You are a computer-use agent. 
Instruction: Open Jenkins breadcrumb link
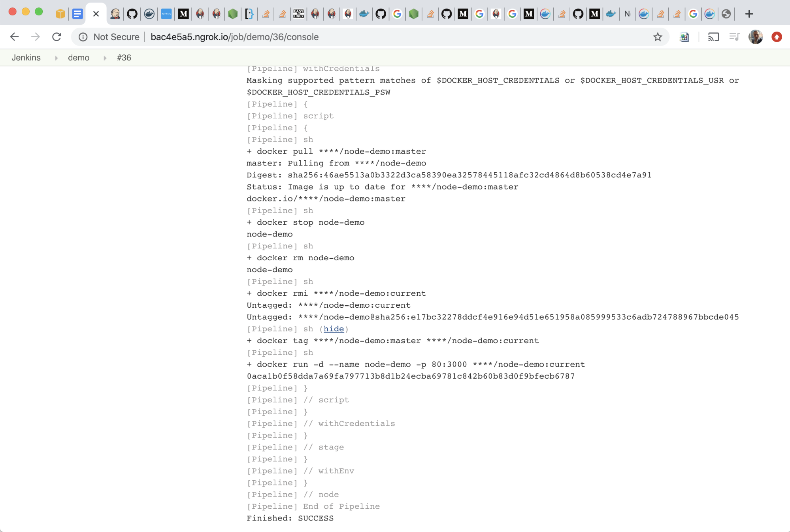[x=26, y=58]
